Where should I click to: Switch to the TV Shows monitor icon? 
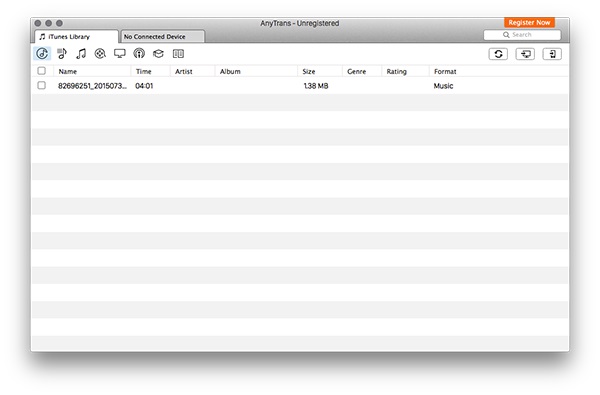pyautogui.click(x=120, y=54)
